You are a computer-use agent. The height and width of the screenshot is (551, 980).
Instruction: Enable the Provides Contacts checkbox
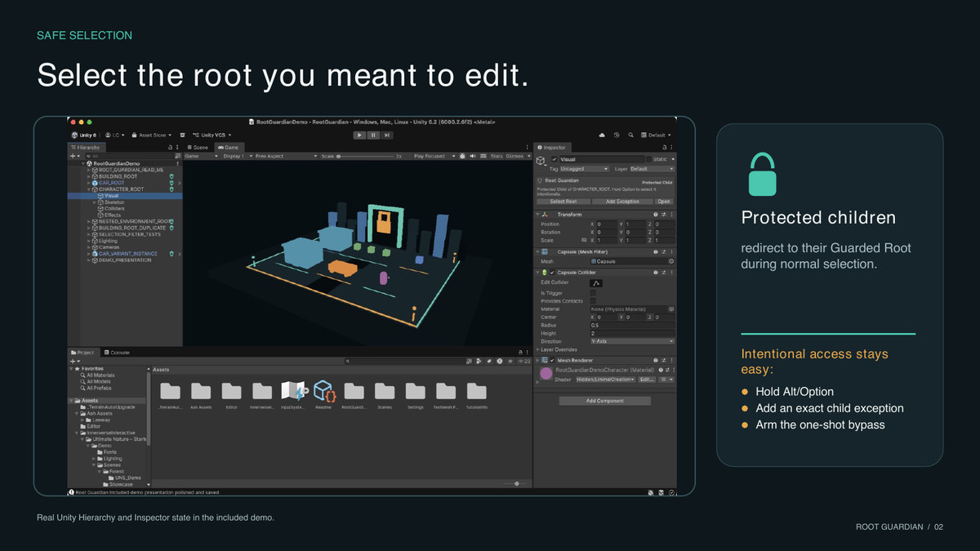[x=593, y=301]
